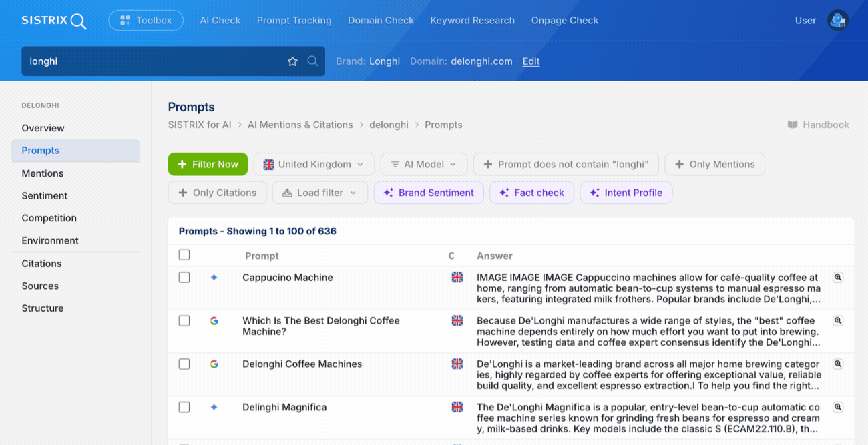Image resolution: width=868 pixels, height=445 pixels.
Task: Toggle the select-all checkbox in the table header
Action: [184, 255]
